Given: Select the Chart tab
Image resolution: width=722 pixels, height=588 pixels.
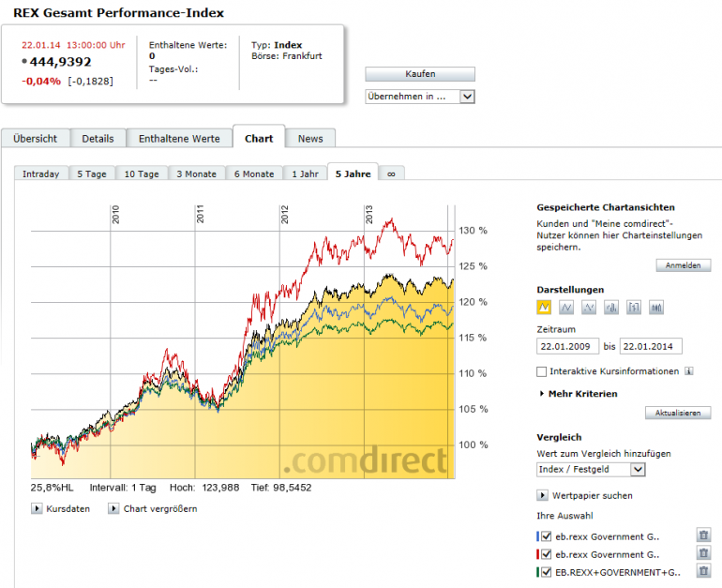Looking at the screenshot, I should 259,138.
